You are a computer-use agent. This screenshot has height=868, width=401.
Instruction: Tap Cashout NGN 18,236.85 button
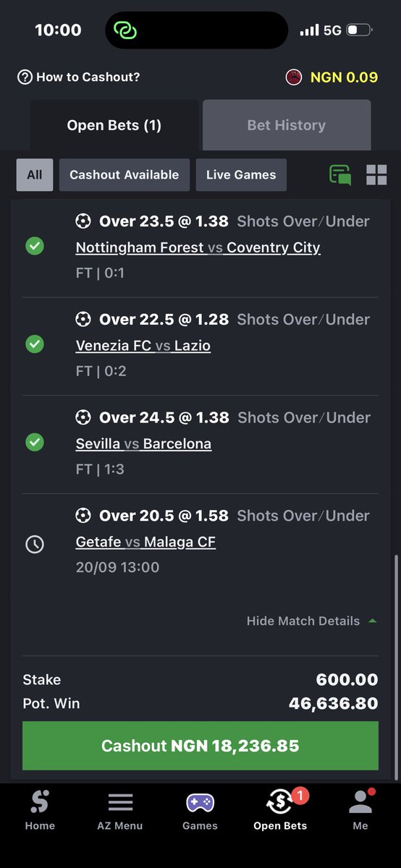[200, 746]
